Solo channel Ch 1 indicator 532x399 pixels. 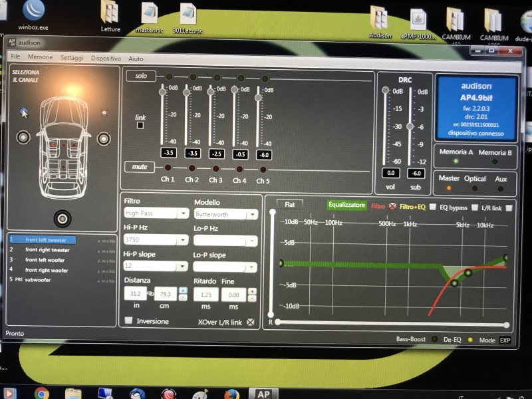169,76
